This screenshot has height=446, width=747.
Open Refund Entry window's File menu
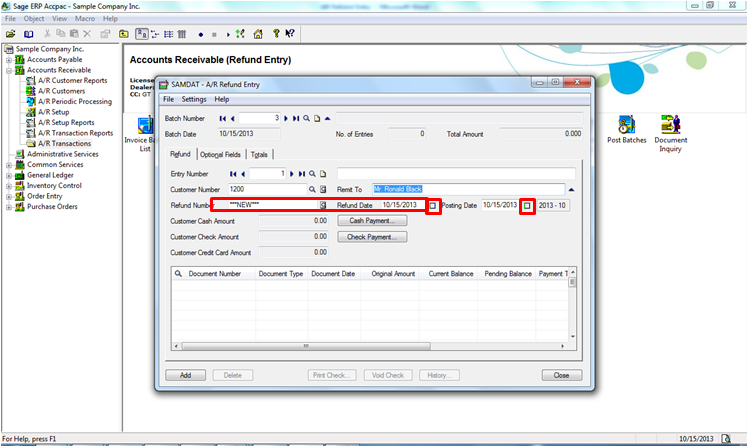click(168, 99)
